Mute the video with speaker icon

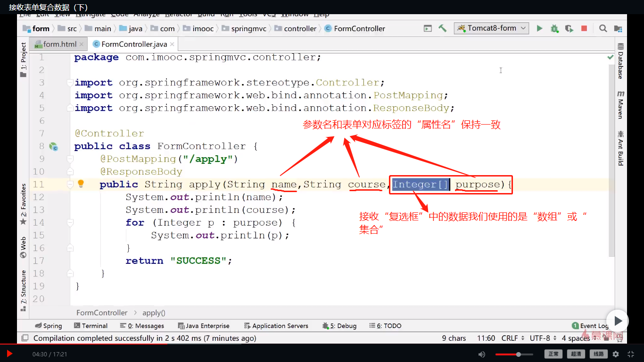coord(481,354)
